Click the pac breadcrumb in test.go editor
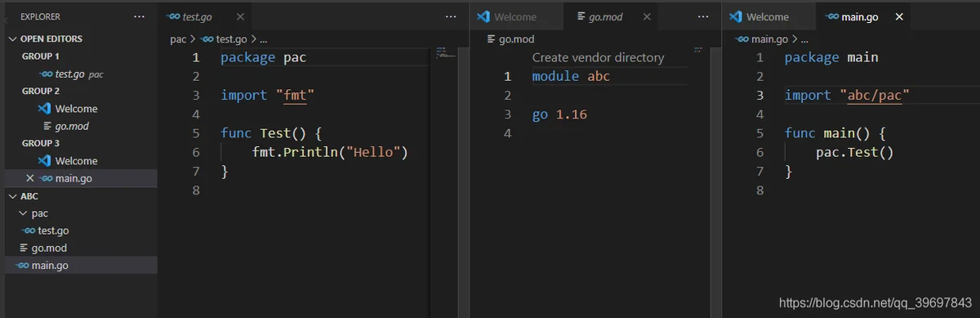Screen dimensions: 980x318 [x=178, y=38]
